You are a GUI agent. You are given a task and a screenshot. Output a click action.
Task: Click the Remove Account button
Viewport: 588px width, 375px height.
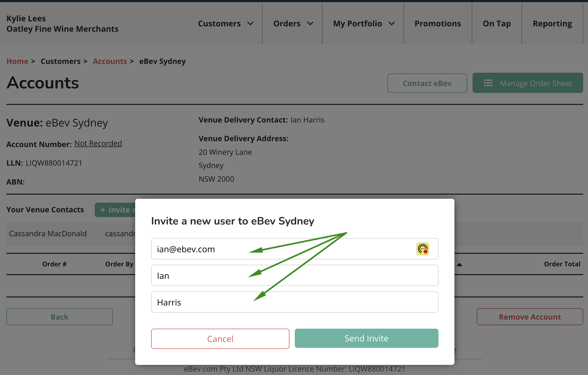point(529,317)
